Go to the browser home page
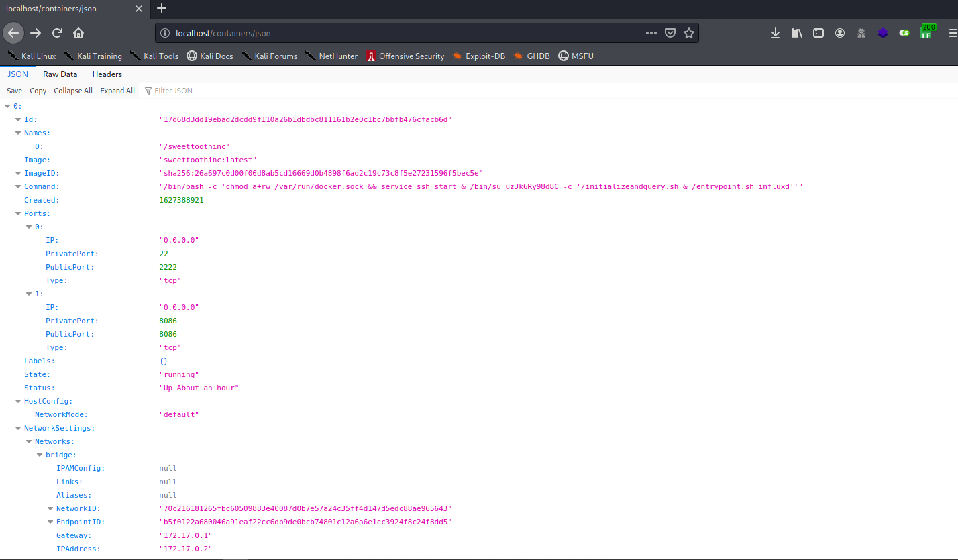Image resolution: width=958 pixels, height=560 pixels. pos(78,32)
